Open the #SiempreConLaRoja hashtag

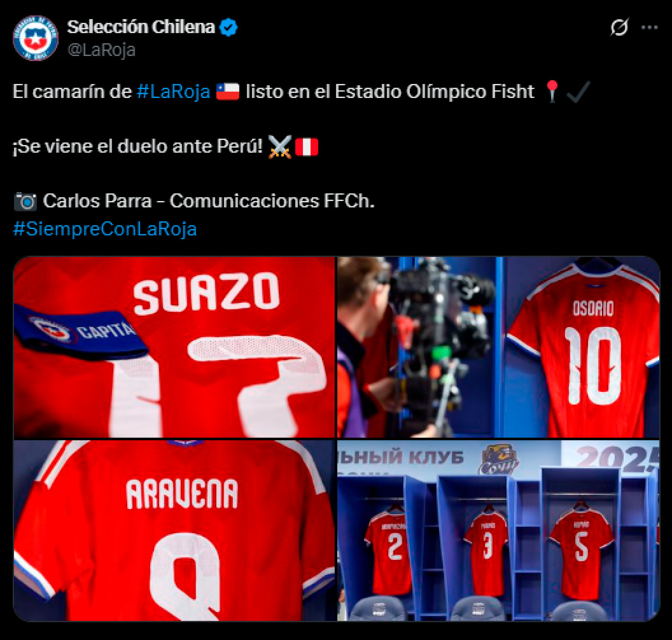[x=105, y=229]
